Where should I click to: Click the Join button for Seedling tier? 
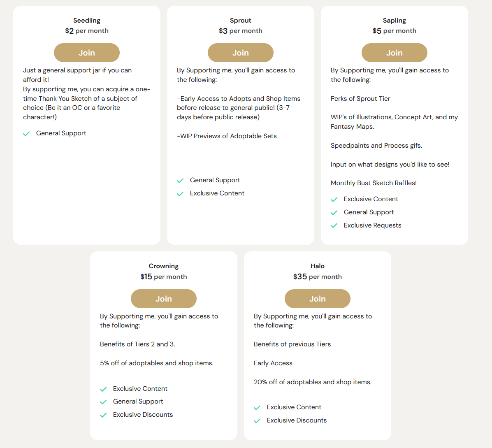coord(86,53)
